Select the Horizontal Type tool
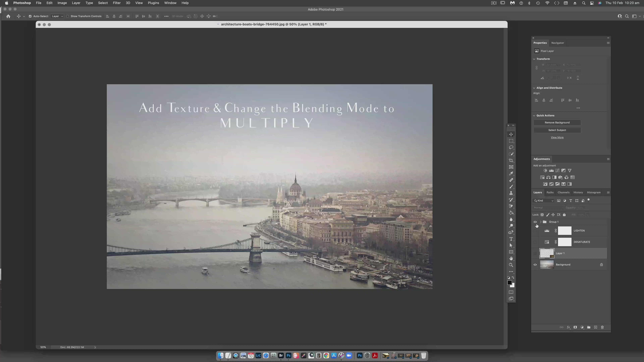Viewport: 644px width, 362px height. point(511,239)
